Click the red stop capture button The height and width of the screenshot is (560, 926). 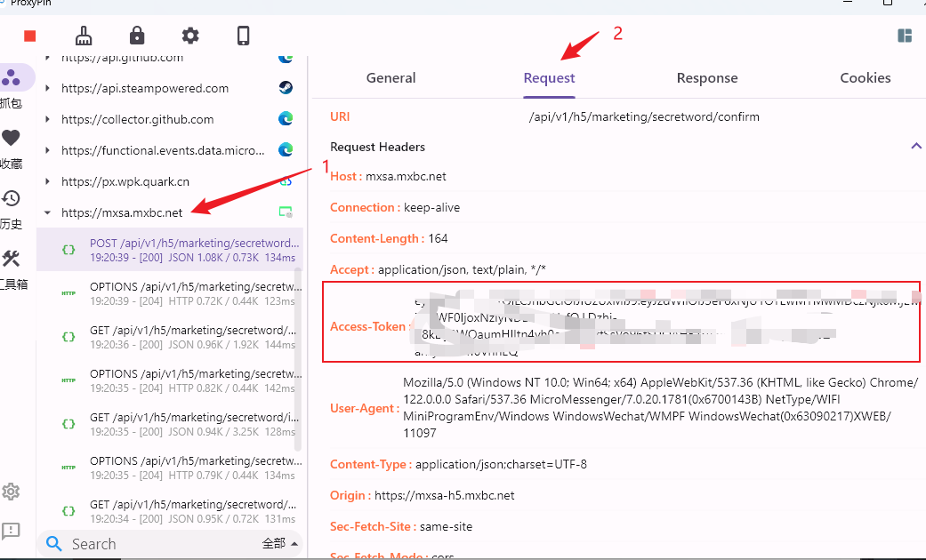[30, 36]
